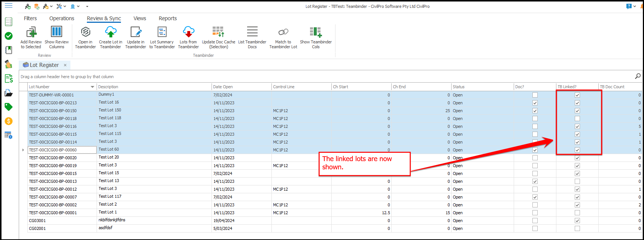Click Add Review to Selected
Screen dimensions: 644x240
31,38
